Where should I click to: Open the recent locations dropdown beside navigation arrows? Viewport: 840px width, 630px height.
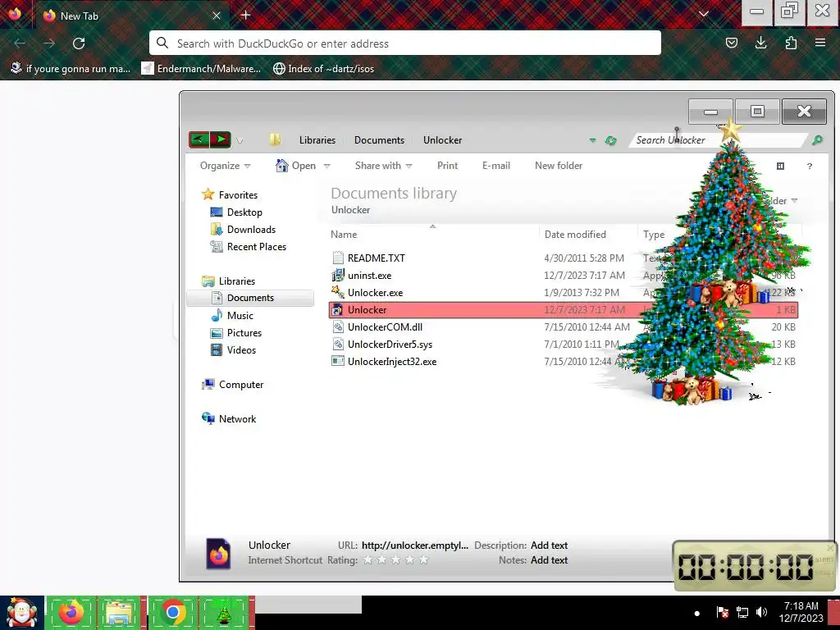click(x=240, y=141)
